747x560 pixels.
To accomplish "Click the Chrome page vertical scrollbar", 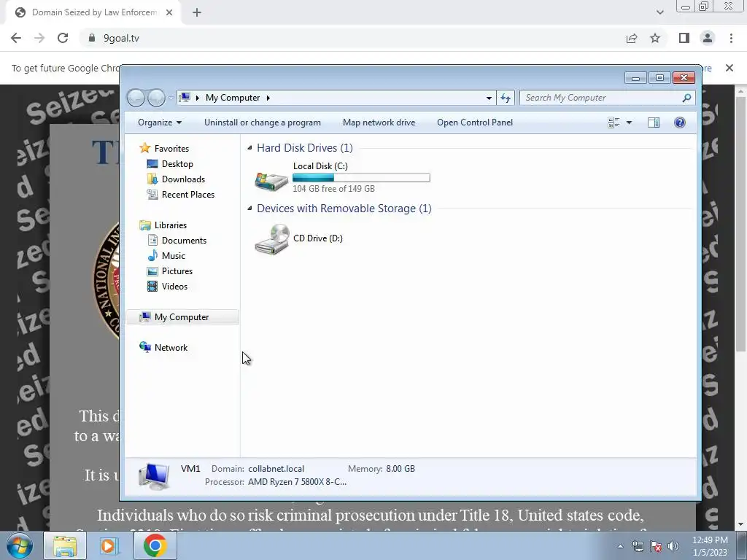I will coord(741,224).
